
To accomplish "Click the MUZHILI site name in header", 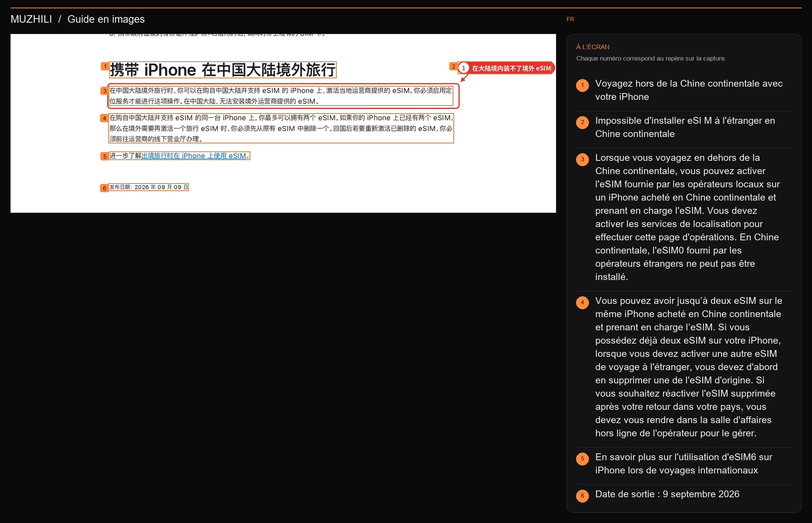I will click(31, 19).
